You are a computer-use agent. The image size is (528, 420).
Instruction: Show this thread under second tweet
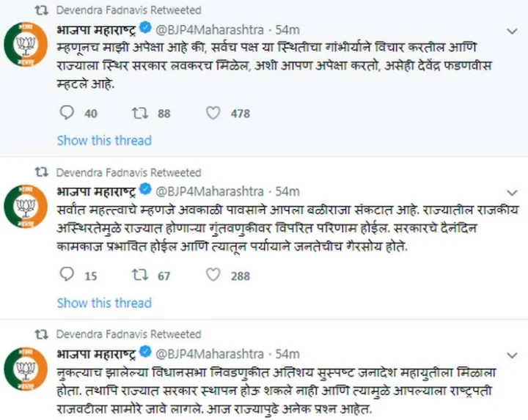click(104, 303)
